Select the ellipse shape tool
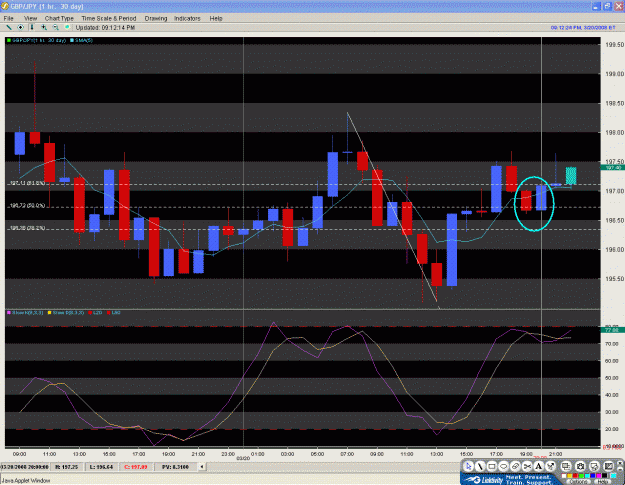 coord(504,466)
